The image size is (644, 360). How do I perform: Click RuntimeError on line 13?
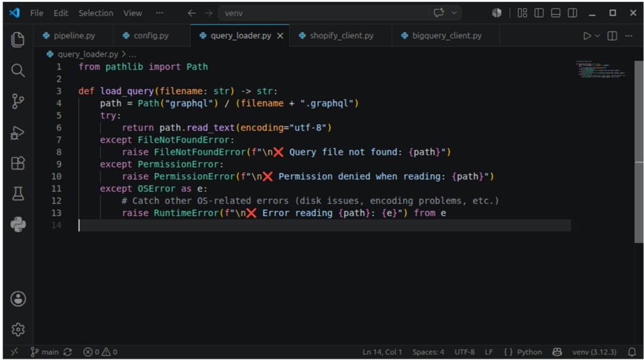186,213
